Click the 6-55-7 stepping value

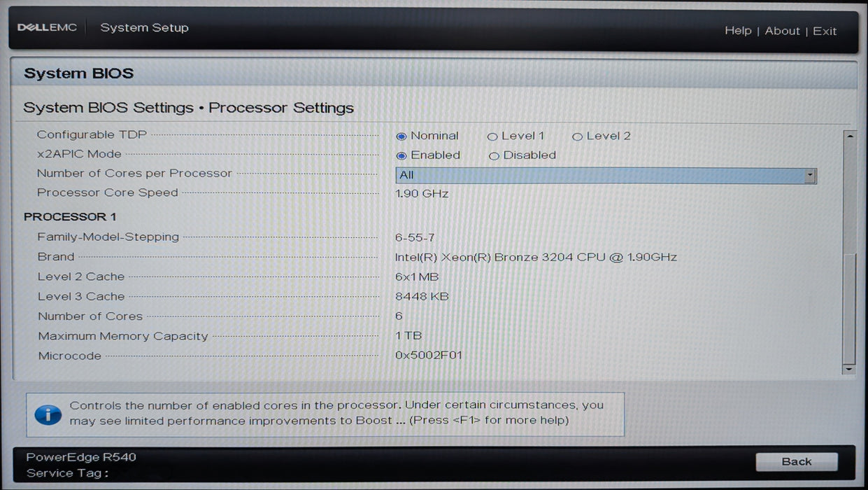[x=415, y=238]
